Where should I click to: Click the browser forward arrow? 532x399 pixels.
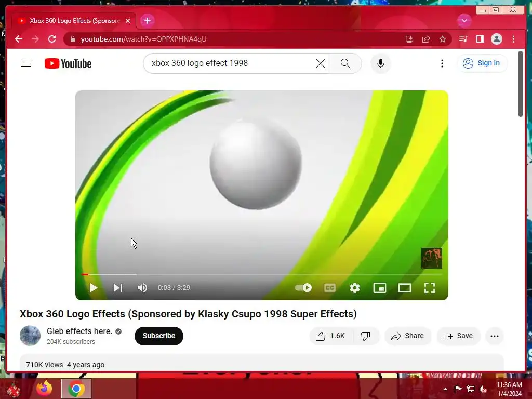pyautogui.click(x=35, y=39)
